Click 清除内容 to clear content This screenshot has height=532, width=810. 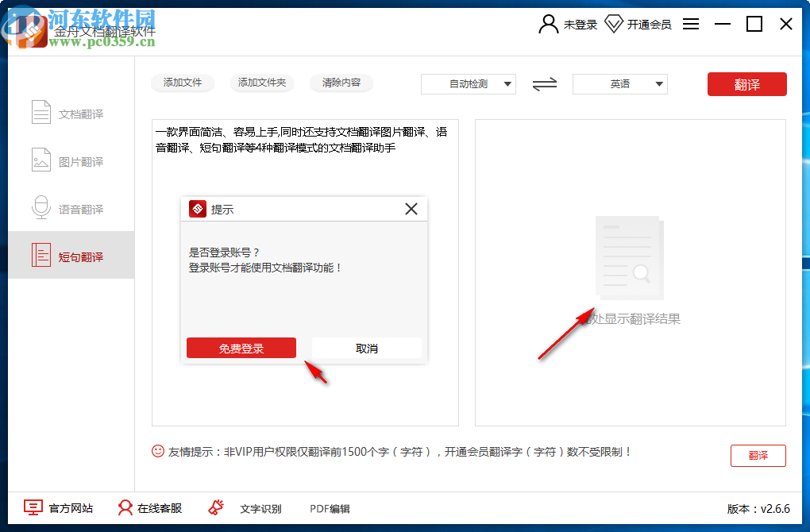point(341,82)
